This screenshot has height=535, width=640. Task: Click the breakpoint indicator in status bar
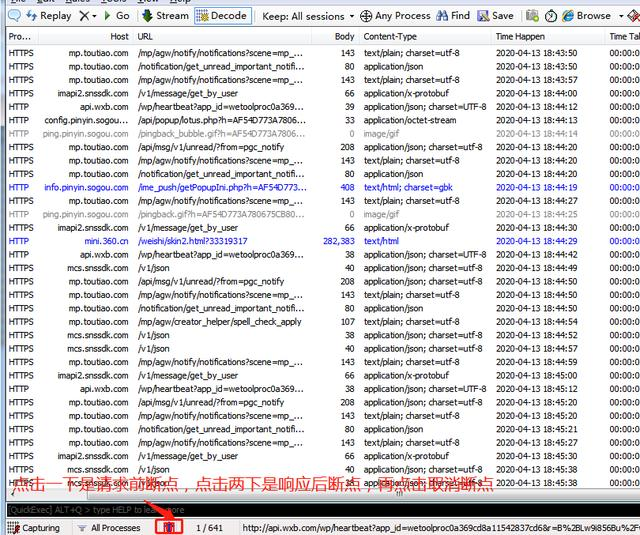pyautogui.click(x=169, y=527)
